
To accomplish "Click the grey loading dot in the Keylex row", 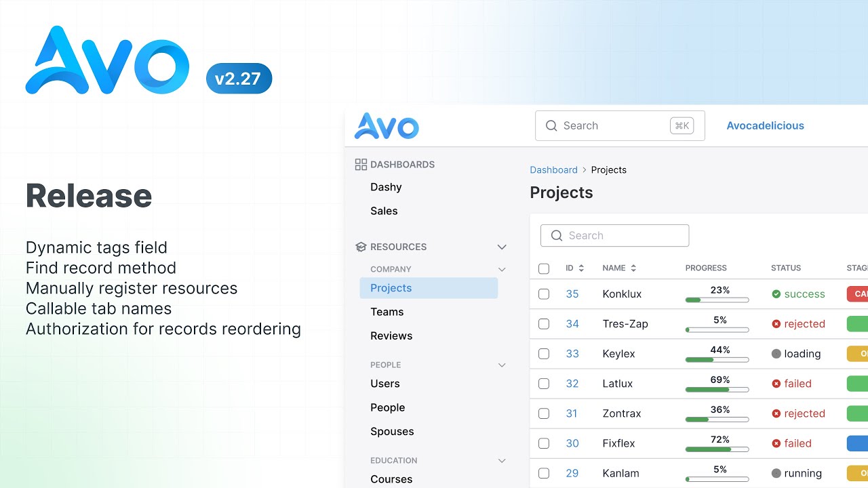I will click(776, 354).
